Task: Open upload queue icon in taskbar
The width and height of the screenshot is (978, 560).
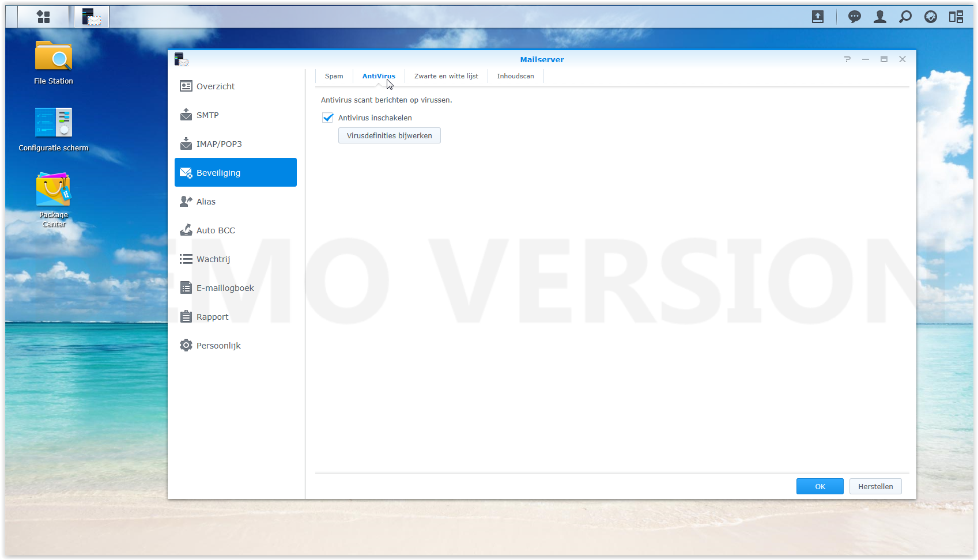Action: (x=818, y=17)
